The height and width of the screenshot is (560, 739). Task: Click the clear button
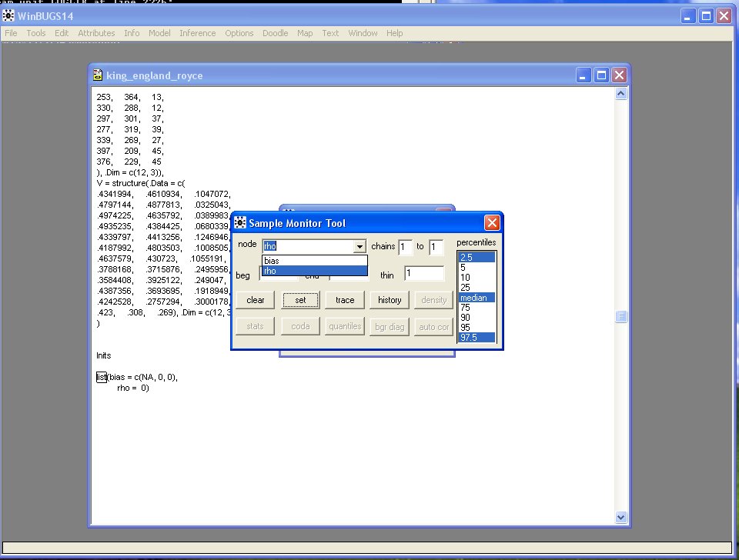[256, 300]
